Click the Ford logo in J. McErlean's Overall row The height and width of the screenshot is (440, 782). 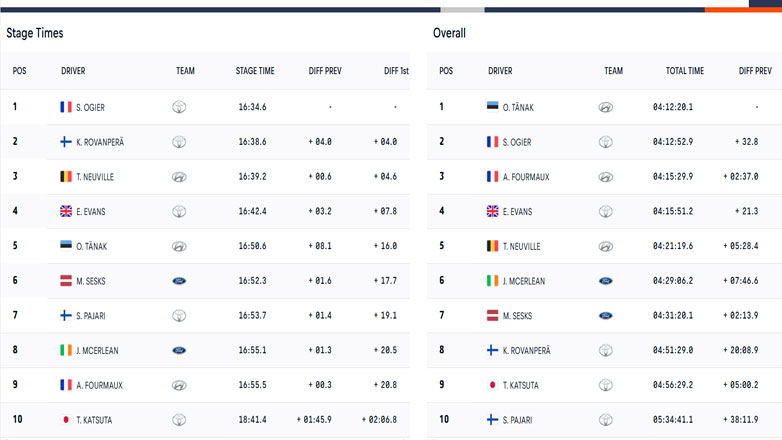coord(606,281)
